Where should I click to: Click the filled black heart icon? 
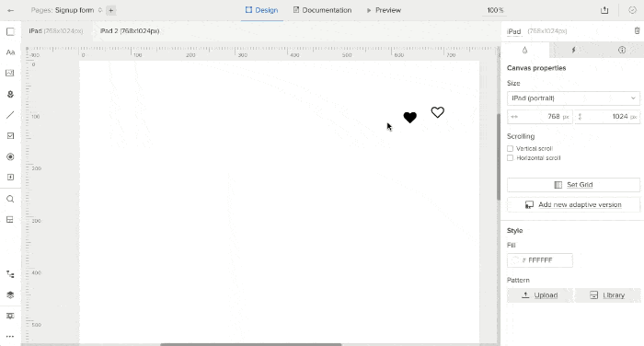pos(410,118)
